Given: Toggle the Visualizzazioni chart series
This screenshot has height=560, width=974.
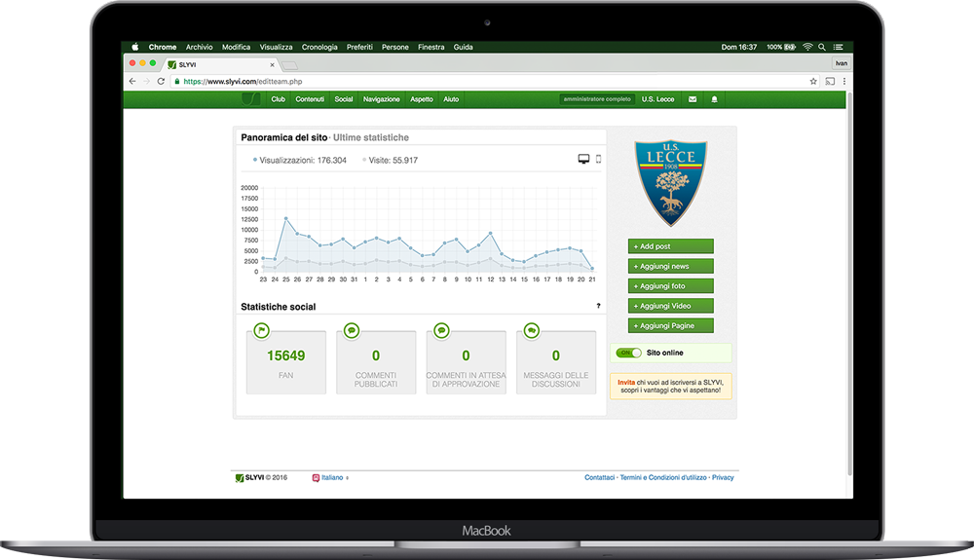Looking at the screenshot, I should tap(299, 160).
